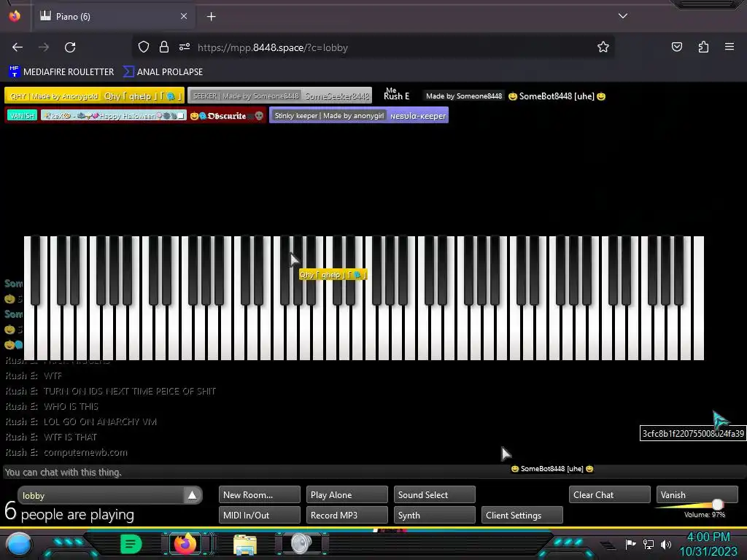747x560 pixels.
Task: Click the Firefox taskbar icon
Action: click(x=185, y=544)
